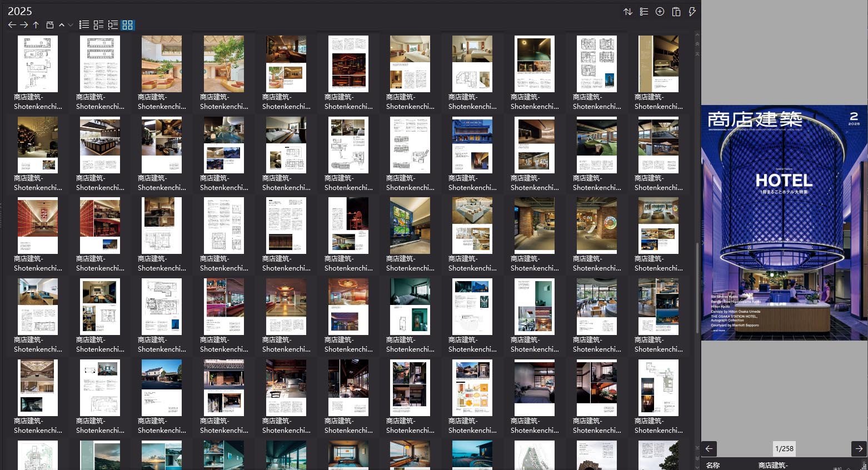This screenshot has width=868, height=470.
Task: Go back with the left arrow in toolbar
Action: tap(12, 25)
